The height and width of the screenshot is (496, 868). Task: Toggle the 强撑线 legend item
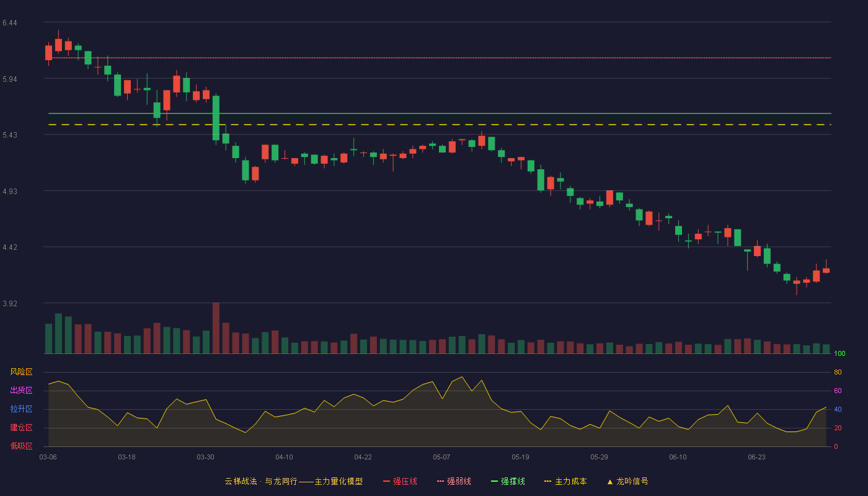tap(508, 481)
